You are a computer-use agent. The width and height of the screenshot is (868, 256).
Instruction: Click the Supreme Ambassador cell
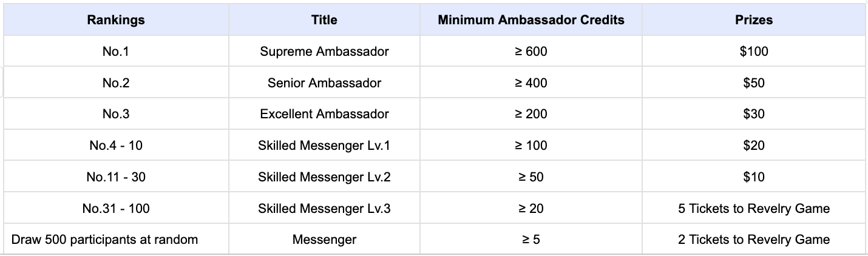coord(324,52)
